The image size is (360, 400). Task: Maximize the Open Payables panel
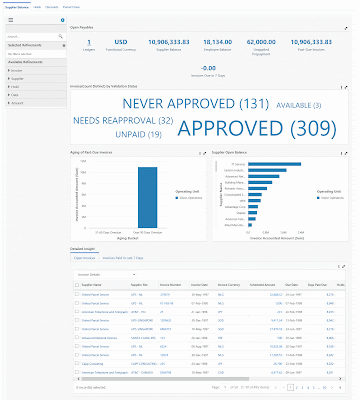[346, 28]
